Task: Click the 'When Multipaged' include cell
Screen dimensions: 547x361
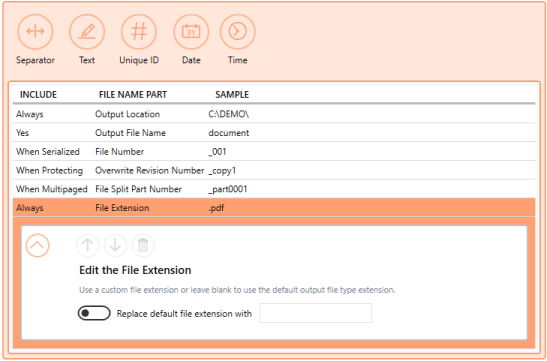Action: tap(52, 189)
